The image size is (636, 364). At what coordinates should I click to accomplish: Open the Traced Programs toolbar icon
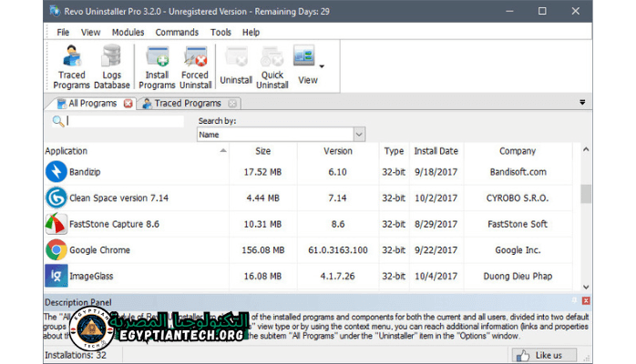71,66
